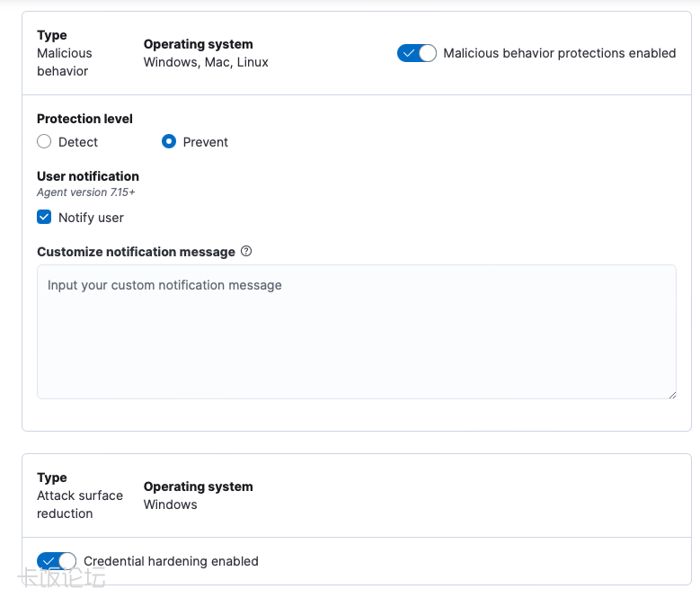Click the 'Malicious behavior protections enabled' label
This screenshot has height=598, width=700.
(559, 53)
